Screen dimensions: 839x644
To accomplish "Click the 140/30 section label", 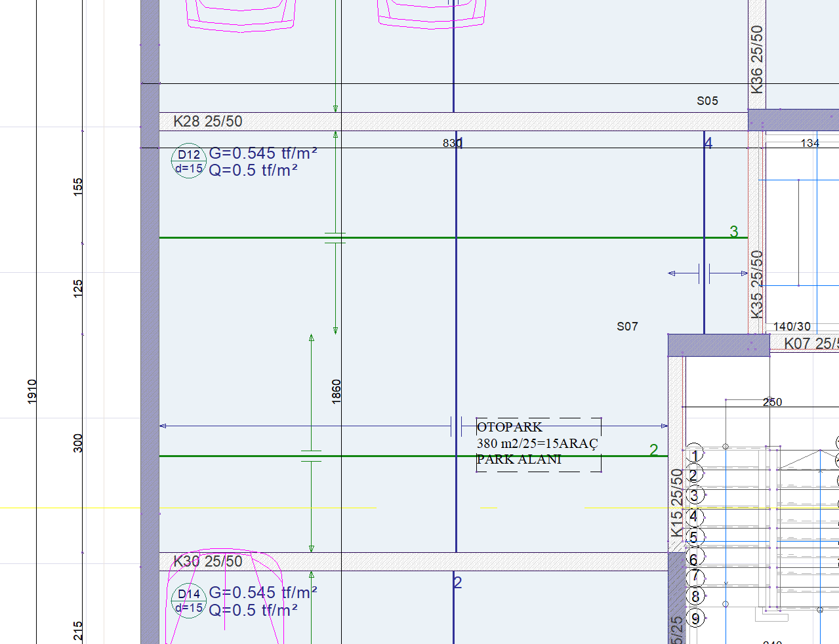I will click(792, 327).
